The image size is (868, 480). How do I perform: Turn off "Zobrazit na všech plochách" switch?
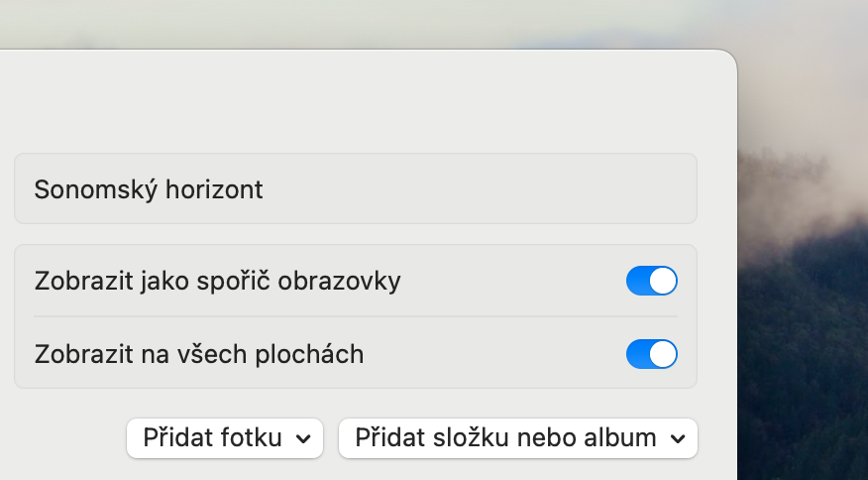point(651,353)
